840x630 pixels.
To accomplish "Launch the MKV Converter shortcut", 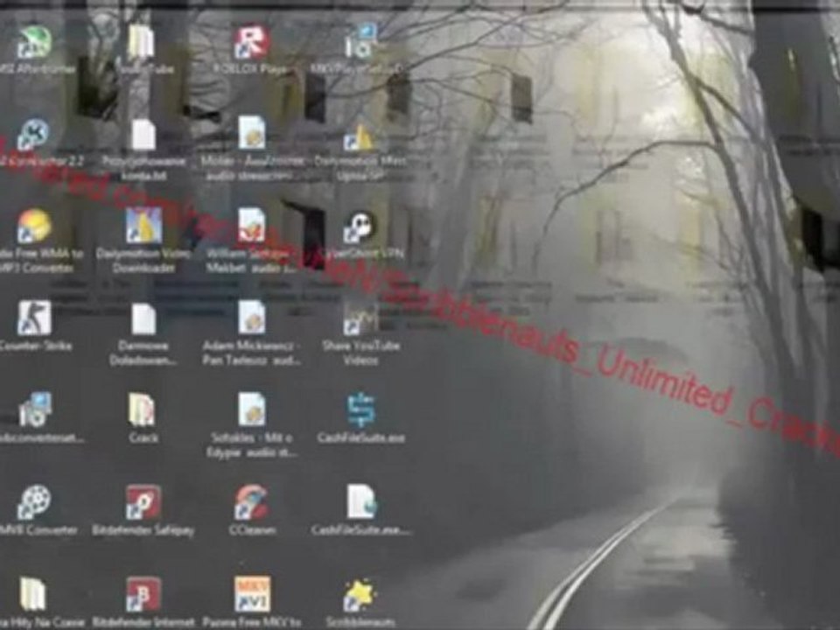I will click(34, 502).
